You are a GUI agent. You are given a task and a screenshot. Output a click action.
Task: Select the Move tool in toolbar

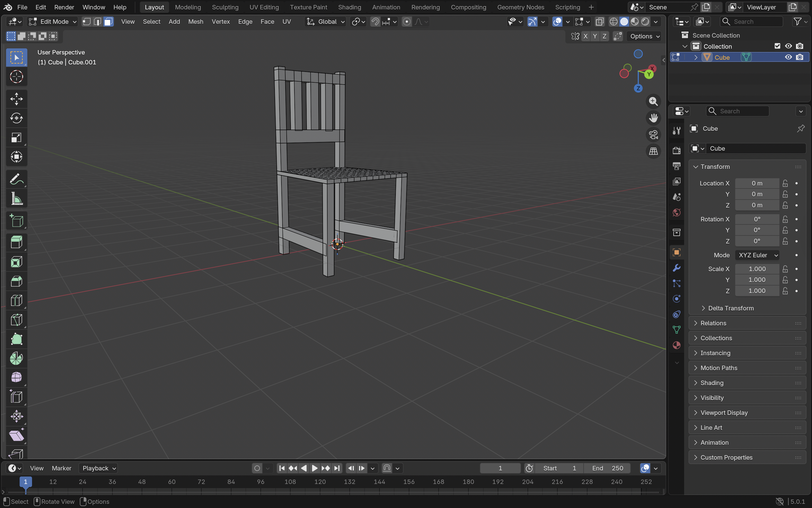17,99
